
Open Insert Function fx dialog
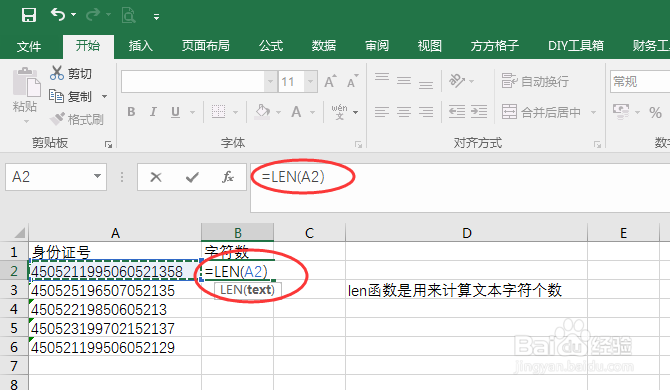[228, 177]
